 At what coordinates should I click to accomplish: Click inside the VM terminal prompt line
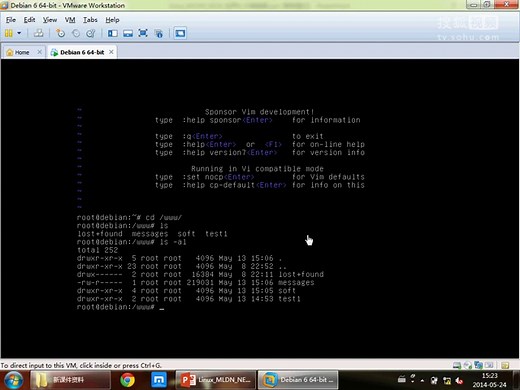point(120,307)
